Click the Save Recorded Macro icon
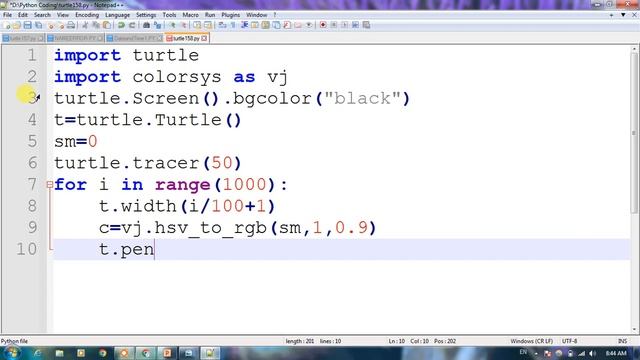The image size is (640, 360). [x=366, y=25]
